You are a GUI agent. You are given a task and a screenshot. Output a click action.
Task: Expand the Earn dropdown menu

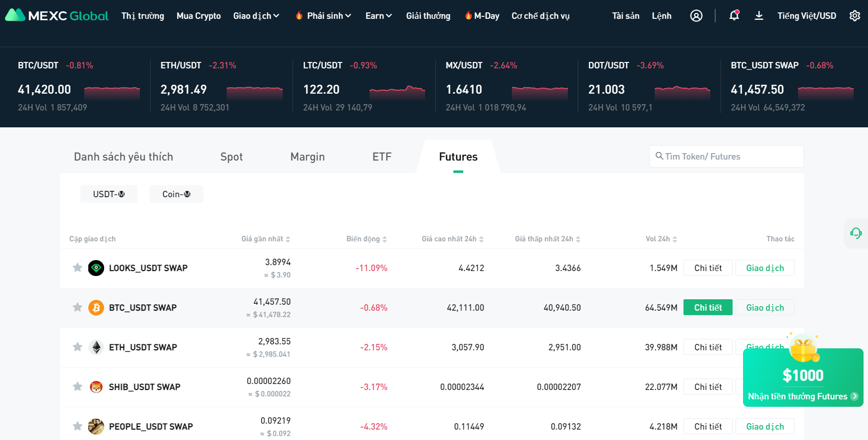coord(378,16)
